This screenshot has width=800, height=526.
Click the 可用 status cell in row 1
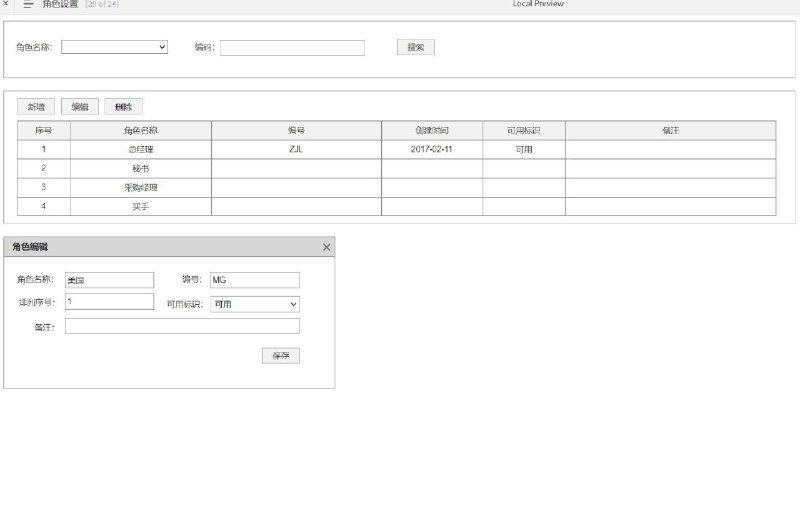524,149
